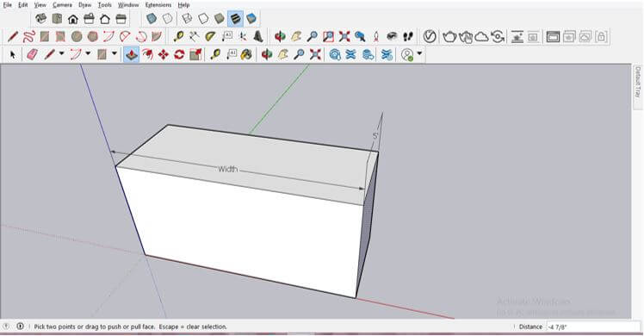This screenshot has width=644, height=336.
Task: Click the status bar info icon
Action: (x=20, y=327)
